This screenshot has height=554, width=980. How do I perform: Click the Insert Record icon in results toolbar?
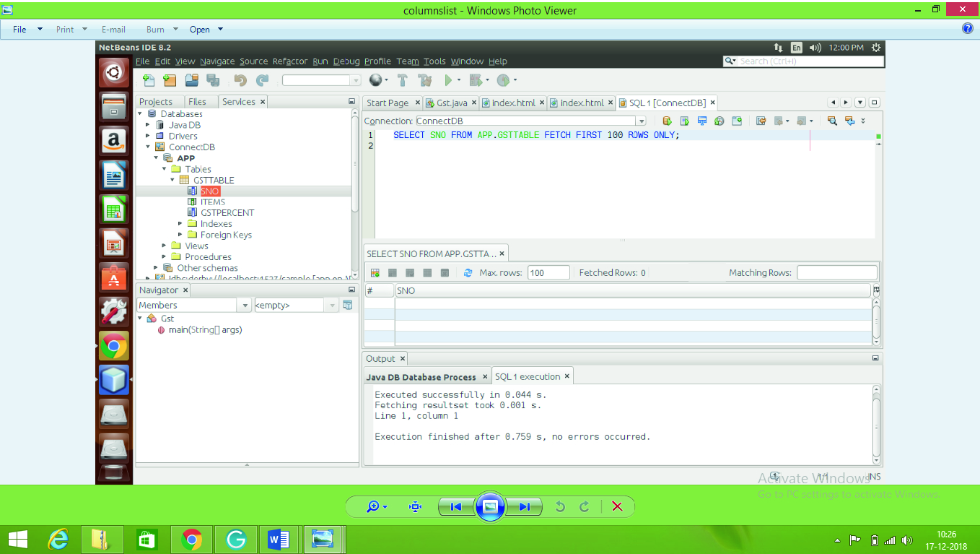click(375, 273)
